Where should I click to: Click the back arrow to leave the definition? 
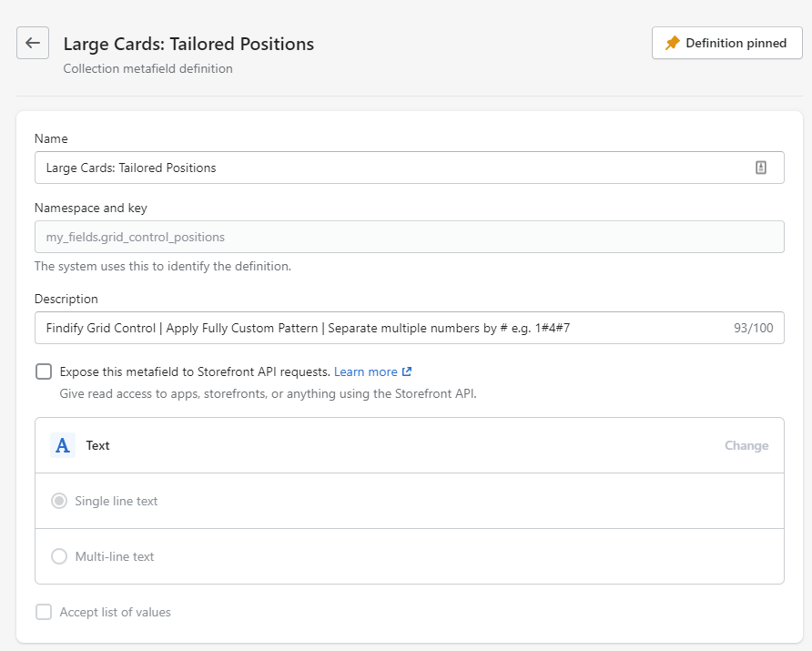(x=32, y=43)
